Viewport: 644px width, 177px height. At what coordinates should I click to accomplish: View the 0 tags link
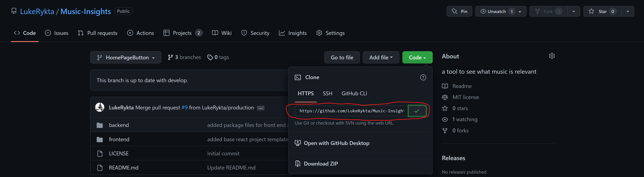coord(218,57)
